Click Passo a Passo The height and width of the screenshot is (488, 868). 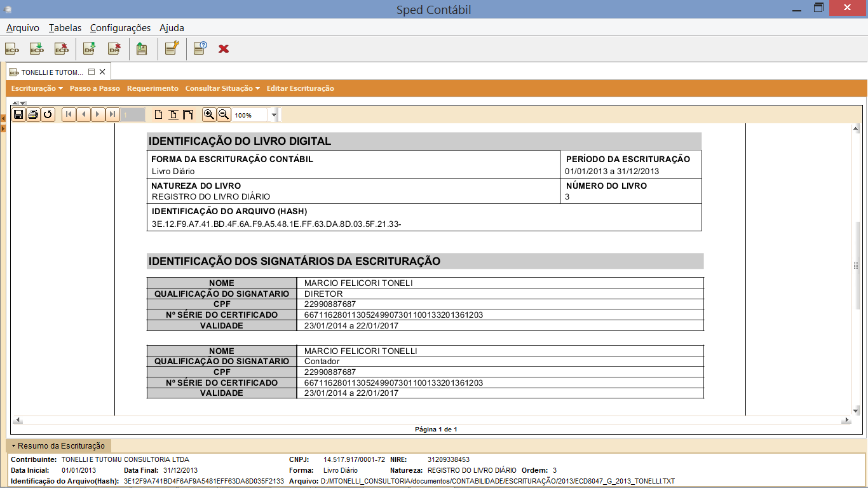[95, 88]
